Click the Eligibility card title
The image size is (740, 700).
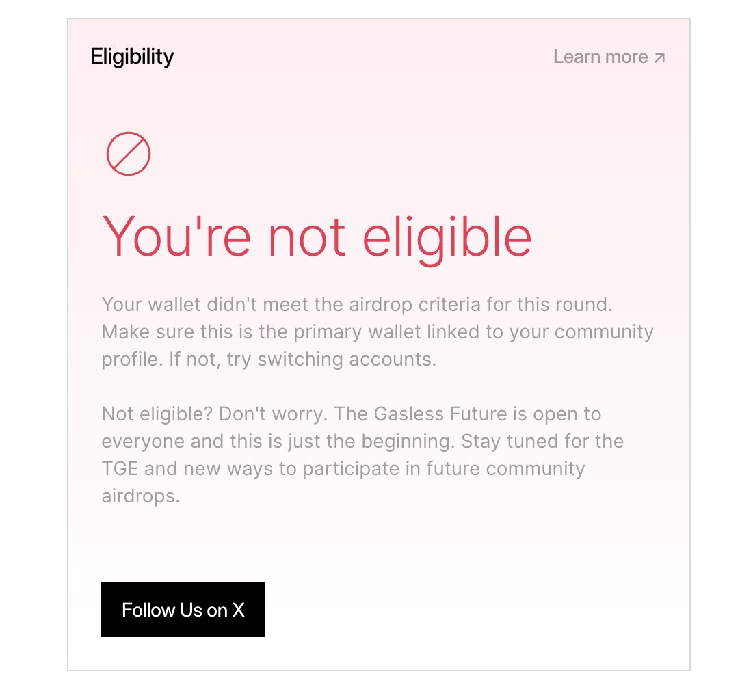(x=132, y=56)
